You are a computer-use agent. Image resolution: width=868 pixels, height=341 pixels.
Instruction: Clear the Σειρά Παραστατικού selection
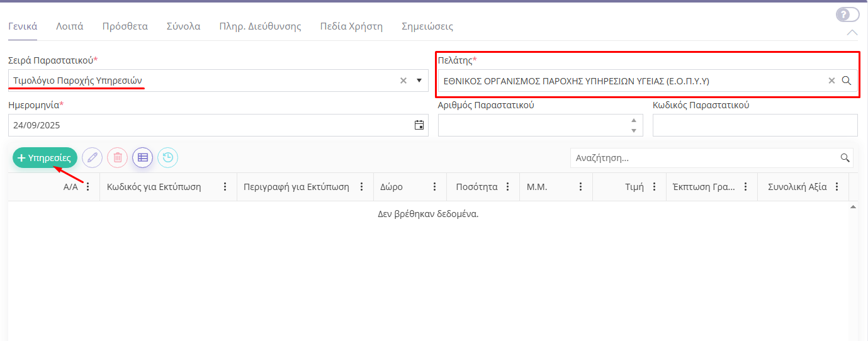pos(403,81)
